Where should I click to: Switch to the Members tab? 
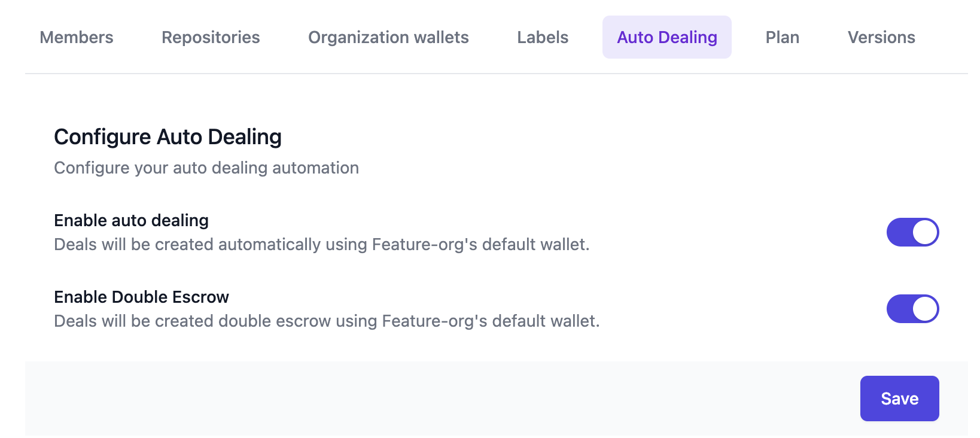pos(76,37)
